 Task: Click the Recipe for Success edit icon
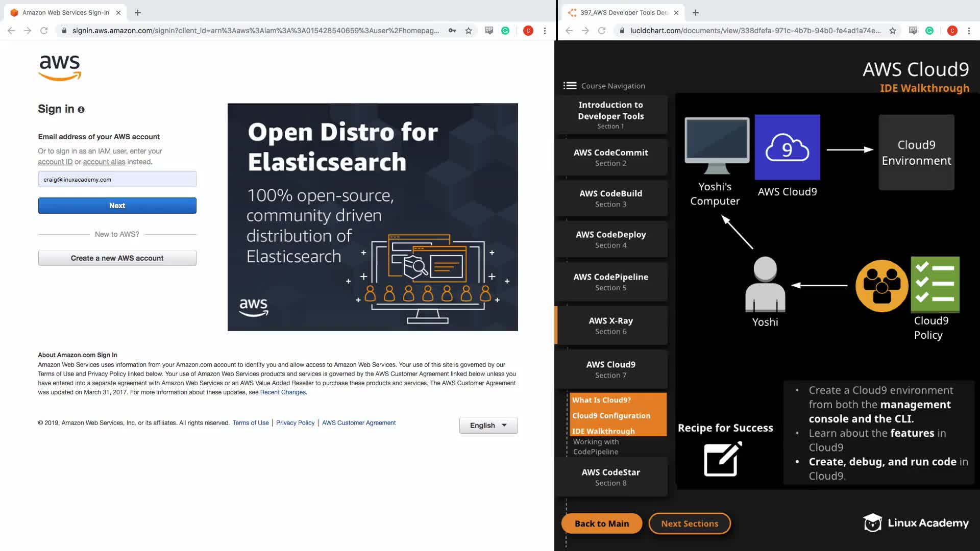pyautogui.click(x=723, y=459)
